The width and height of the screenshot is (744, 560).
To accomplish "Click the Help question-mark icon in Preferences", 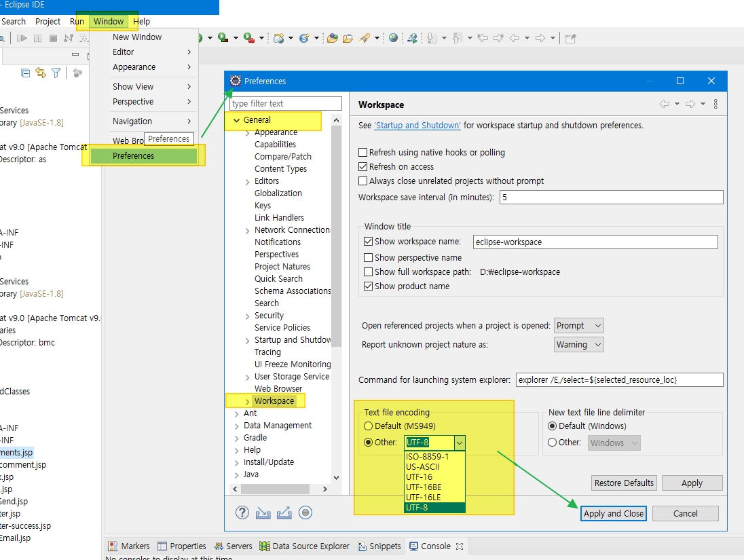I will (242, 512).
